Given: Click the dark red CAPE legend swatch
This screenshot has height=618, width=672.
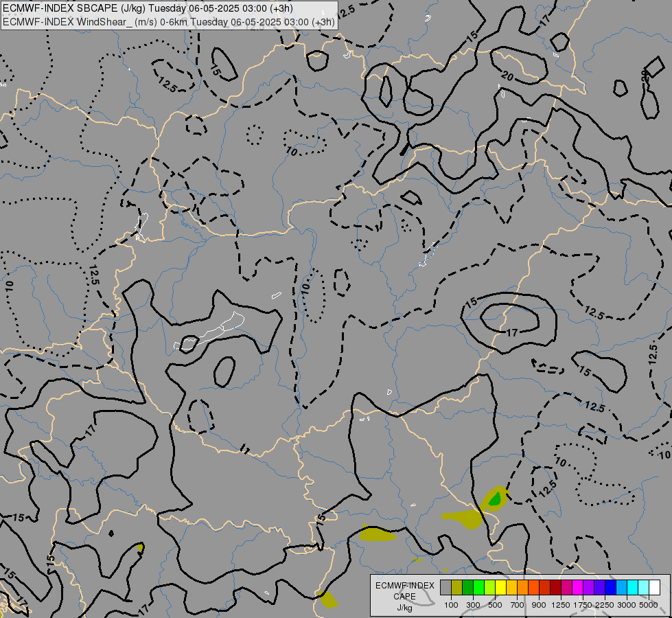Looking at the screenshot, I should click(555, 587).
